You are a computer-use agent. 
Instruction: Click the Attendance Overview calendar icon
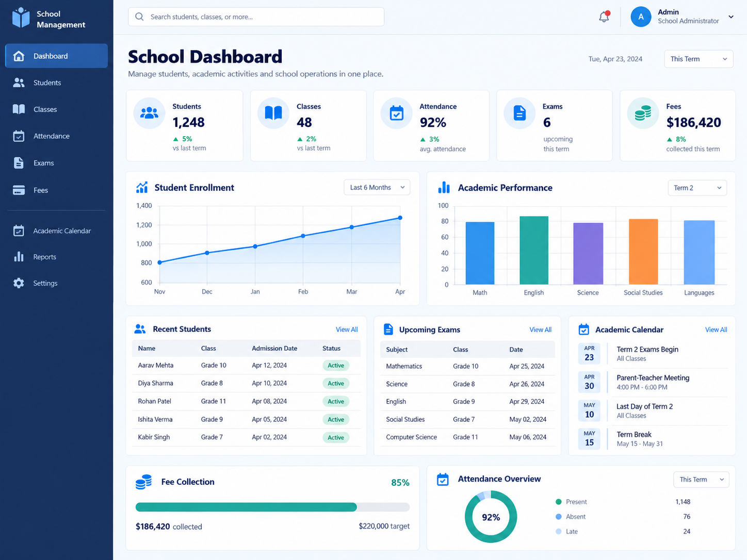click(x=443, y=480)
